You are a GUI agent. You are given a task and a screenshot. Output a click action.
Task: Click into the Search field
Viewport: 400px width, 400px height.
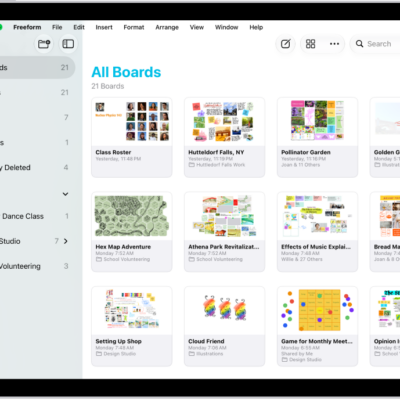pos(375,44)
